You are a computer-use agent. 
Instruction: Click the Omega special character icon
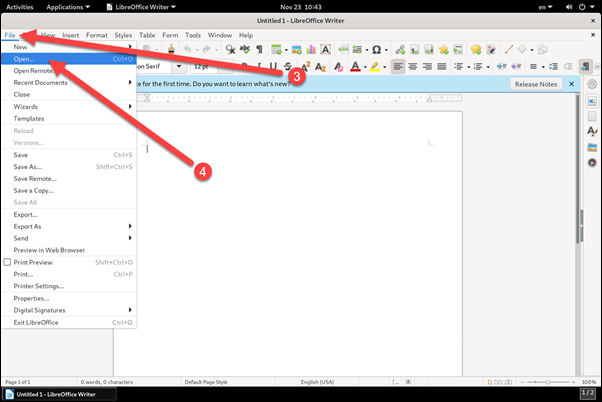pyautogui.click(x=377, y=50)
